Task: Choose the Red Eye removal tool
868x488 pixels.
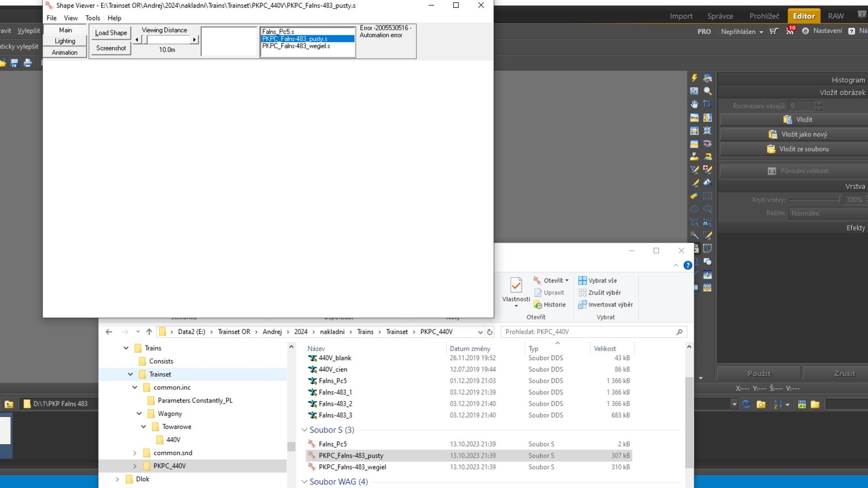Action: click(707, 143)
